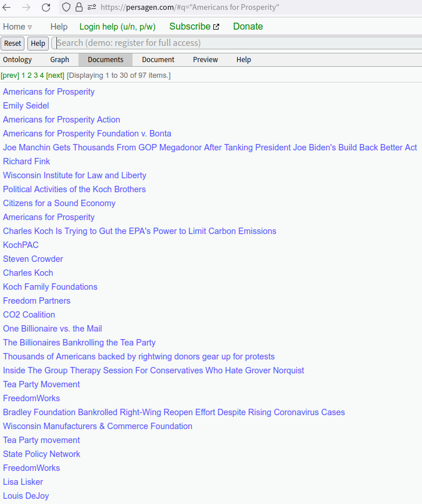This screenshot has height=504, width=422.
Task: Open Login help (u/n, p/w) link
Action: coord(117,27)
